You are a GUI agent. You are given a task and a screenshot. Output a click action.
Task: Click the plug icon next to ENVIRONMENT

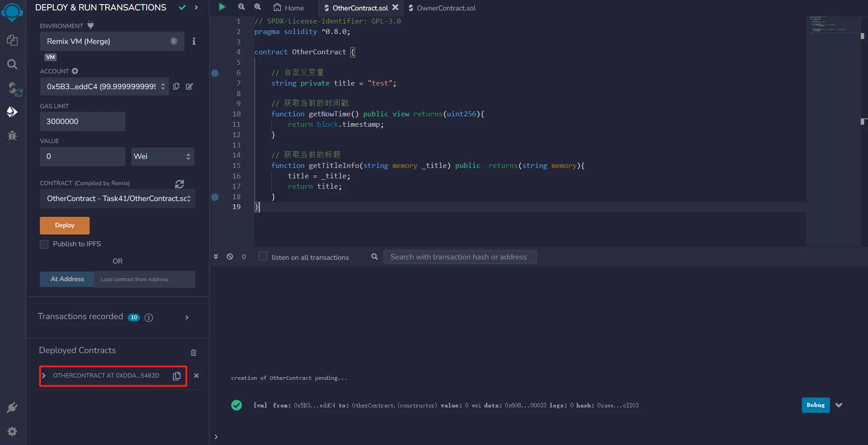[x=91, y=25]
